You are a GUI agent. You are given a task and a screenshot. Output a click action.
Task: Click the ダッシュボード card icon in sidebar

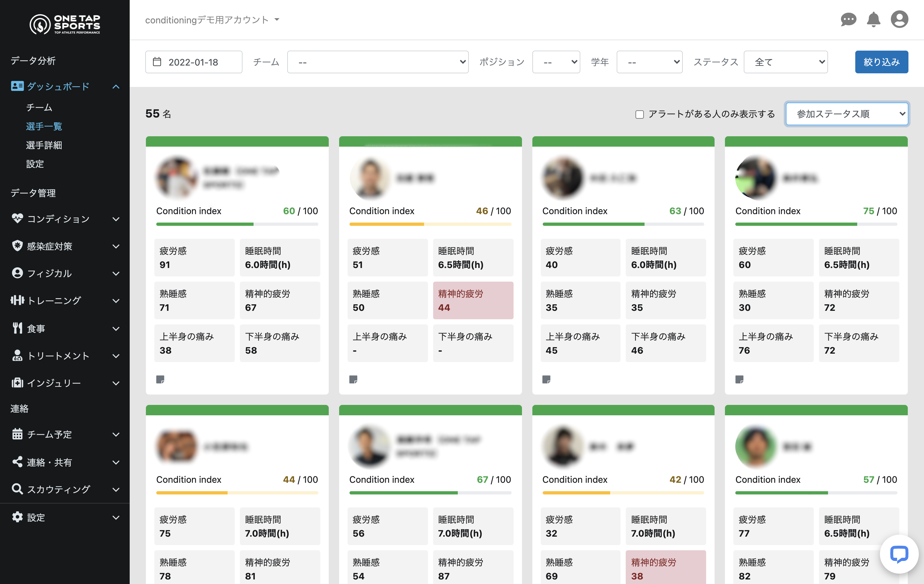click(17, 86)
